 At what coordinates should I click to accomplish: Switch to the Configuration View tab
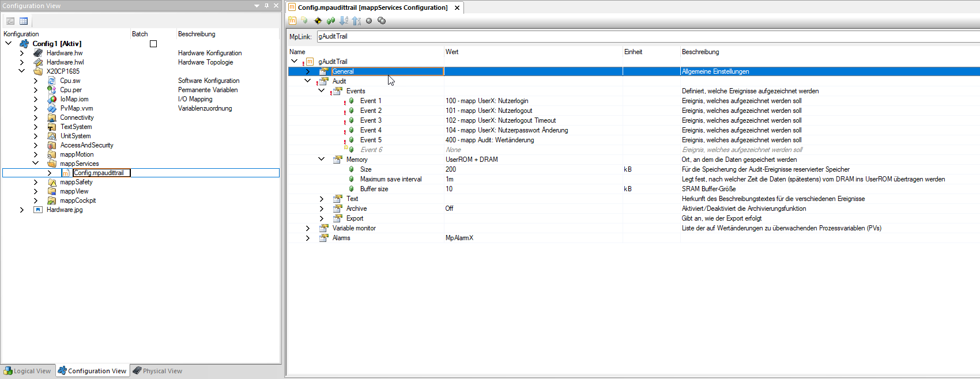tap(92, 371)
